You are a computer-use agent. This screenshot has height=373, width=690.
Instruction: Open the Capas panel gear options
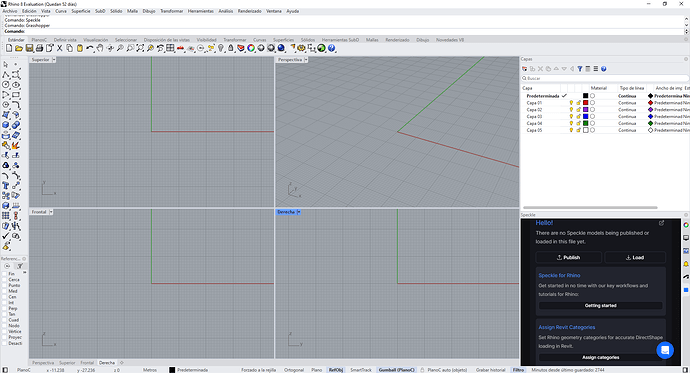pyautogui.click(x=686, y=59)
